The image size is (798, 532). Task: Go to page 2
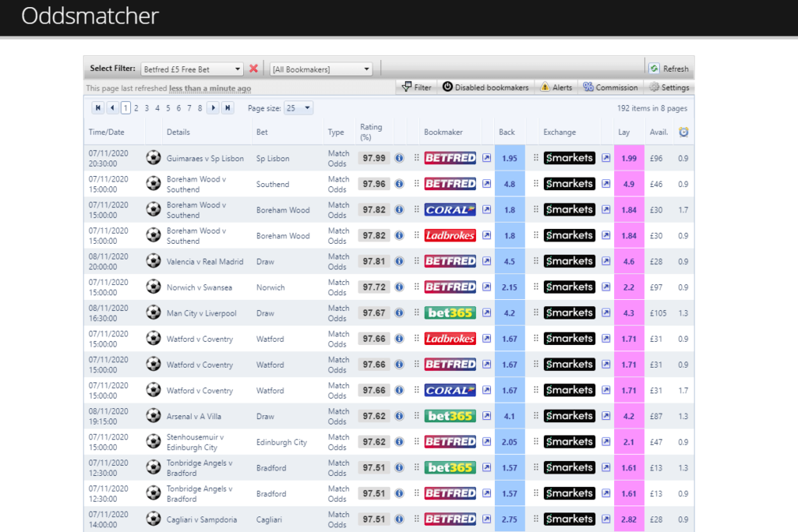point(136,108)
